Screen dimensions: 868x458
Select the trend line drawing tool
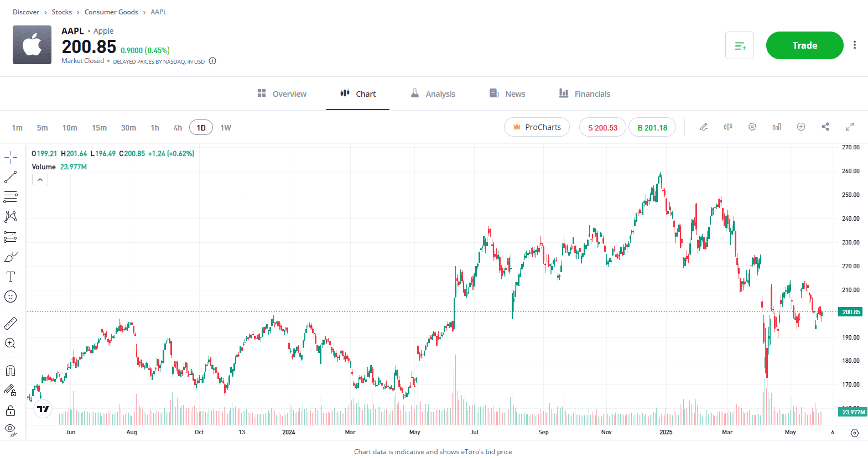pos(11,177)
